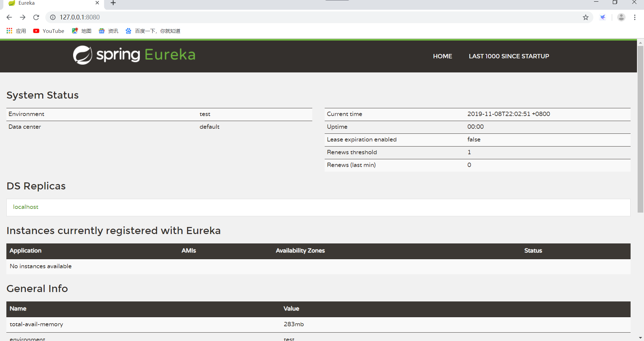The width and height of the screenshot is (644, 341).
Task: View site information icon in address bar
Action: coord(53,17)
